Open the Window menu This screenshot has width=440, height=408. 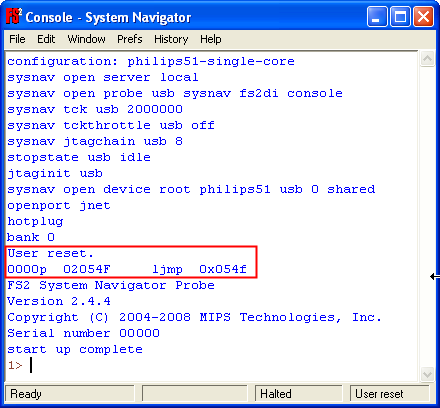[86, 39]
